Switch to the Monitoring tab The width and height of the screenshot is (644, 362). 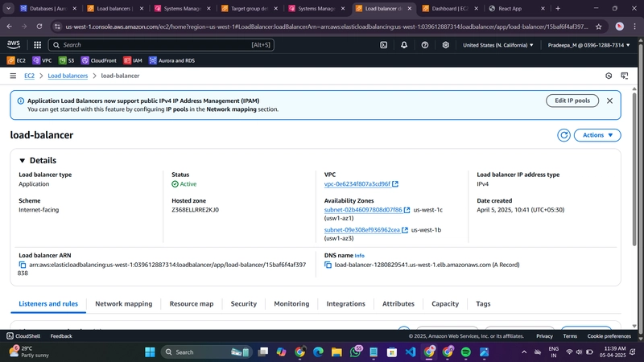coord(291,304)
